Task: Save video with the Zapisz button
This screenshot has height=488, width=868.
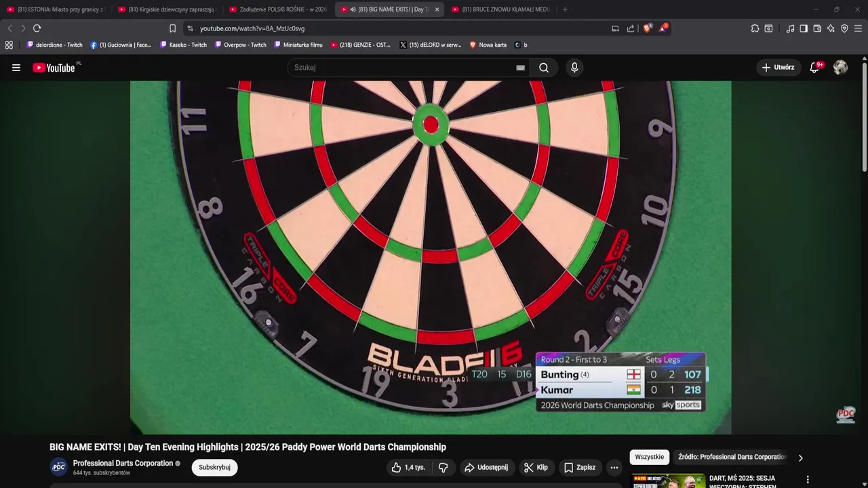Action: click(x=580, y=467)
